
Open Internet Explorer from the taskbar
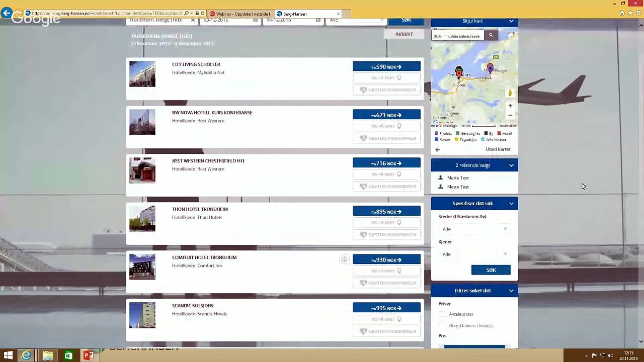[26, 356]
